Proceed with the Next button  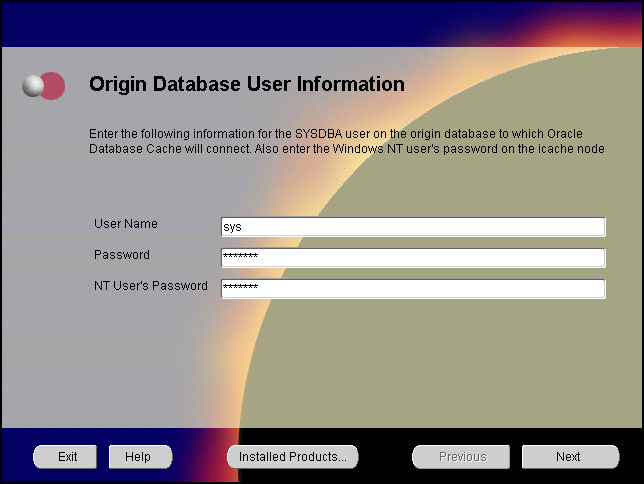click(x=570, y=456)
